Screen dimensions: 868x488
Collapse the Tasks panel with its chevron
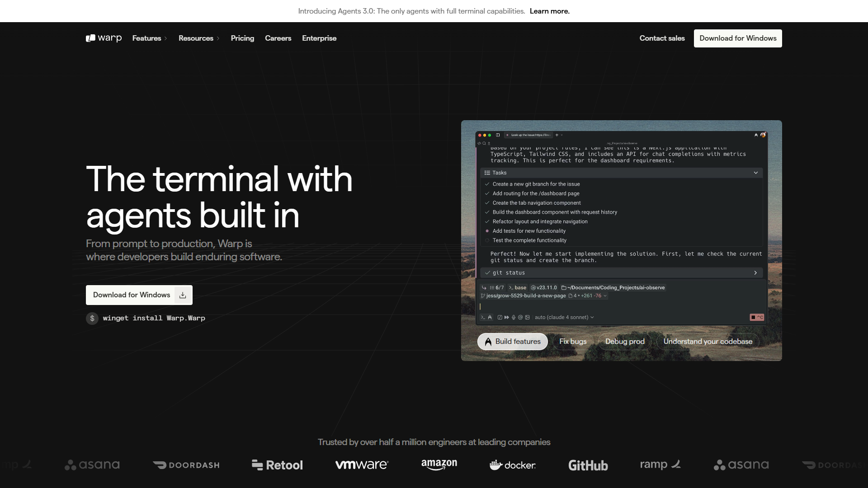pyautogui.click(x=755, y=173)
